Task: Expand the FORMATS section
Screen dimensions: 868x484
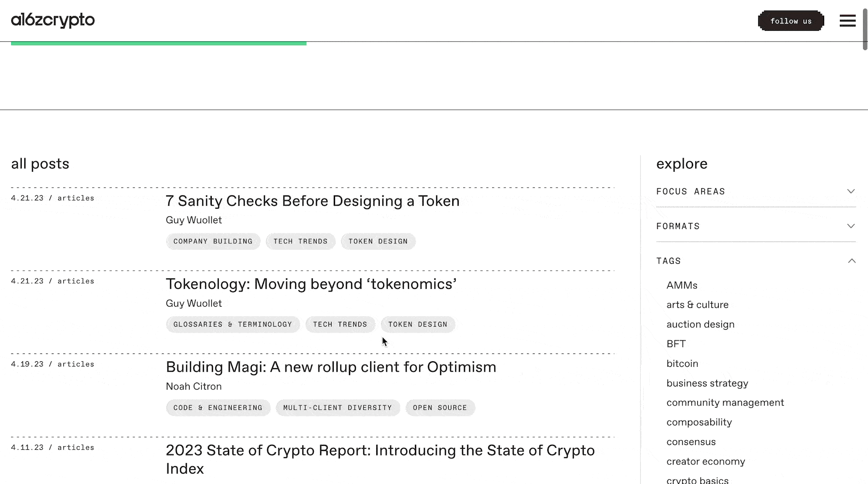Action: [755, 226]
